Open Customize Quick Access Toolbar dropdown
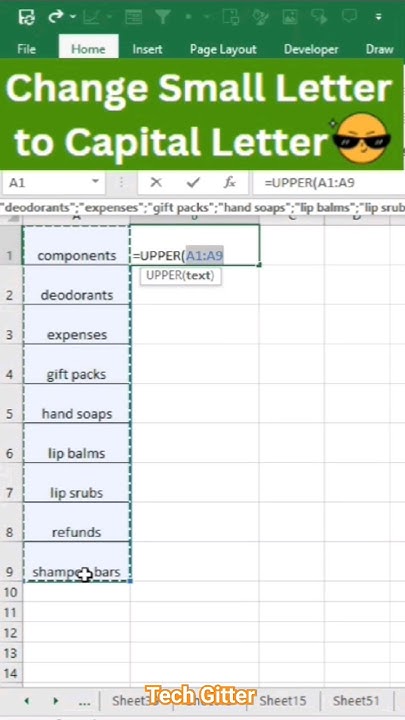Image resolution: width=405 pixels, height=720 pixels. click(x=378, y=17)
